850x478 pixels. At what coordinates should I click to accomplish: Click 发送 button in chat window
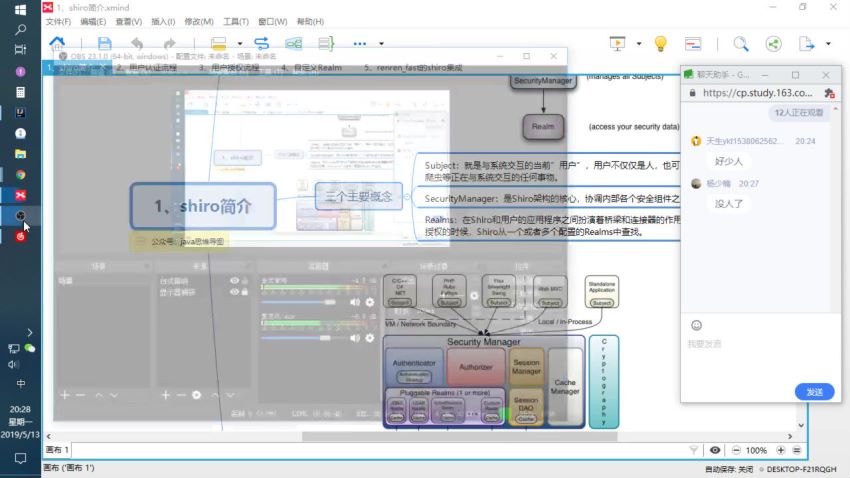tap(814, 392)
